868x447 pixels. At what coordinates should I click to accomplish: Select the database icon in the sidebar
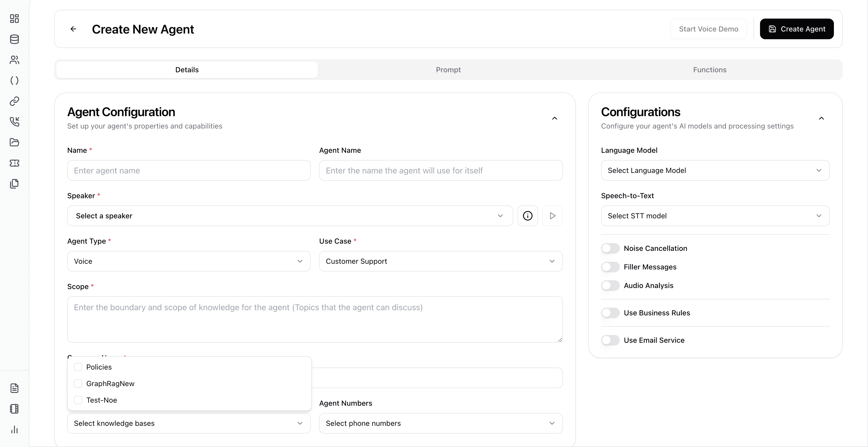coord(14,39)
